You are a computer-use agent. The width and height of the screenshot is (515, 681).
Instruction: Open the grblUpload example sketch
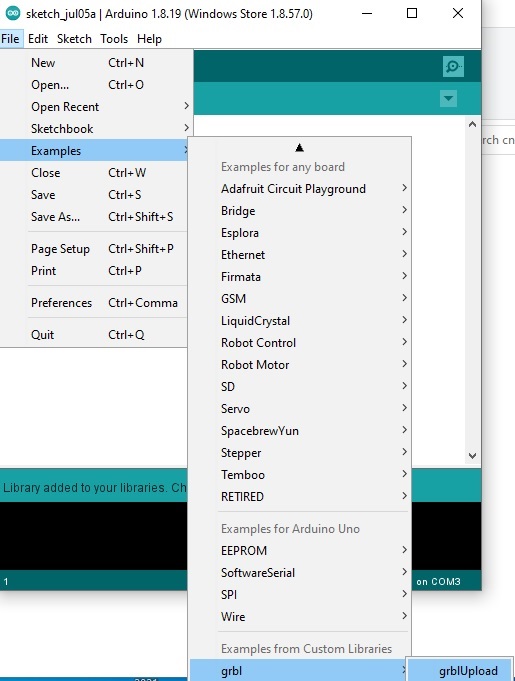pos(460,671)
